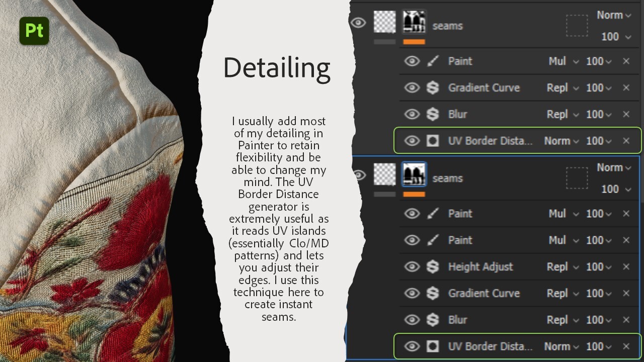Open the bottom seams layer's 100 opacity dropdown
Image resolution: width=644 pixels, height=362 pixels.
616,189
